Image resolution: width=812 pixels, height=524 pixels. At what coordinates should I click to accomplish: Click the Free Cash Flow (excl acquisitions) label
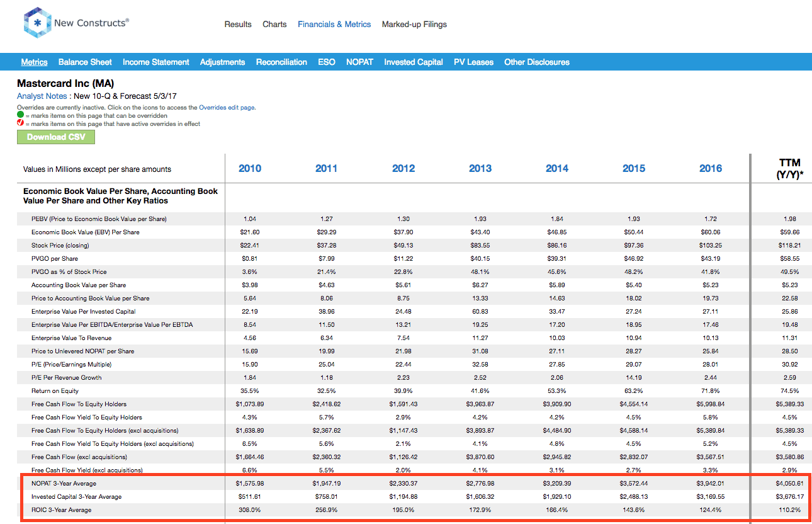coord(79,457)
